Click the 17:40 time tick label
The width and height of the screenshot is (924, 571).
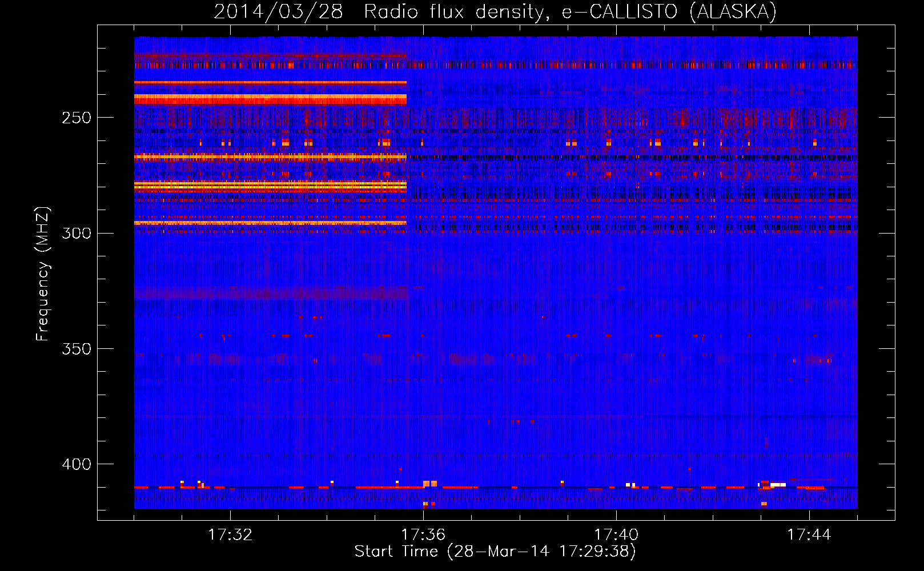click(616, 535)
